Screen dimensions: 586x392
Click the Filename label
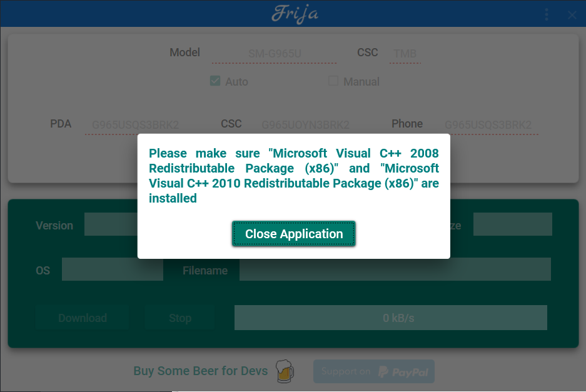205,270
